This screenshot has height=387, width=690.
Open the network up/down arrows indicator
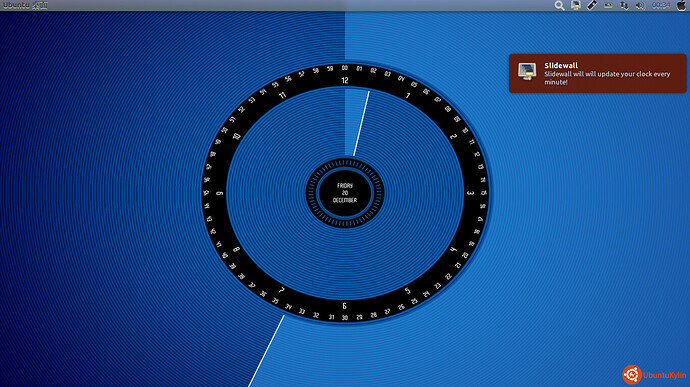tap(624, 5)
